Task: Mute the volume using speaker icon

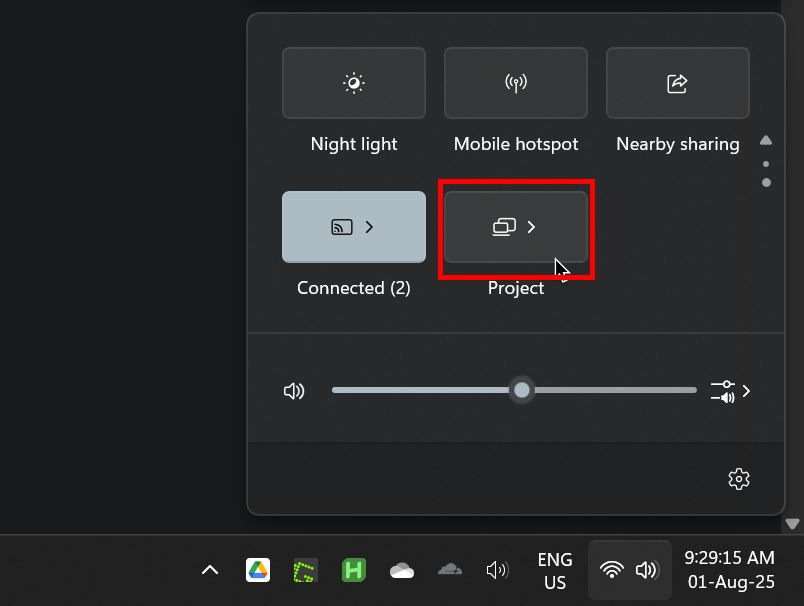Action: (294, 391)
